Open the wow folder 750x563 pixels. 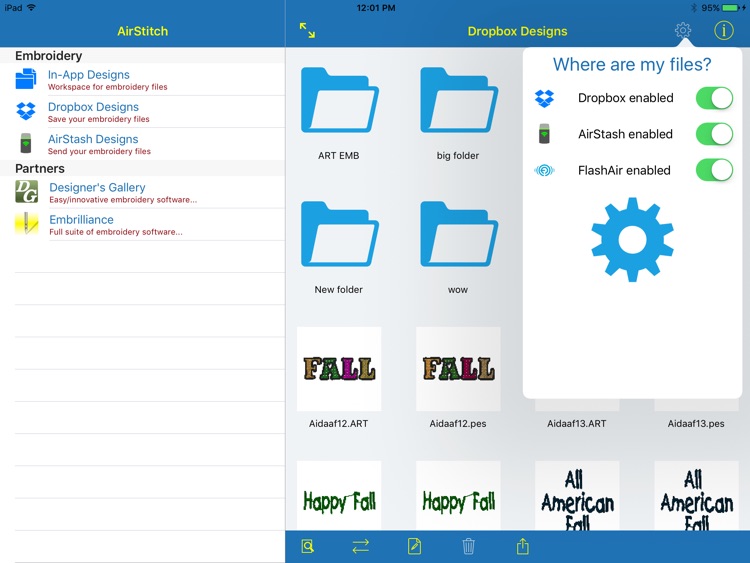[x=458, y=234]
